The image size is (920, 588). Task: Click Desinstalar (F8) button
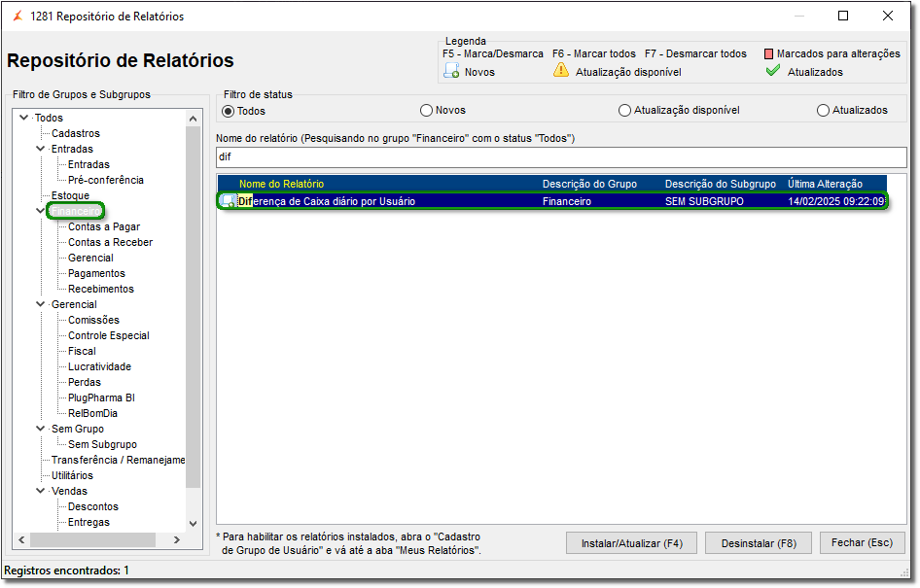pos(759,543)
